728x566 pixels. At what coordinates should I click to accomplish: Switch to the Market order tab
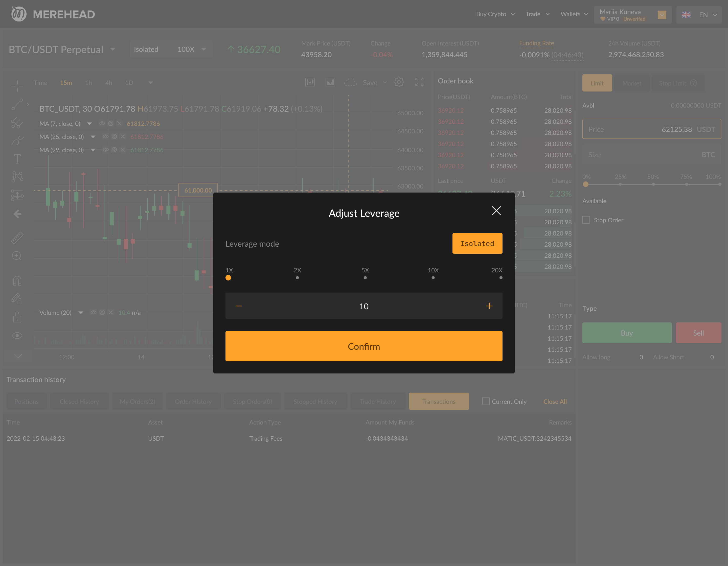coord(631,83)
